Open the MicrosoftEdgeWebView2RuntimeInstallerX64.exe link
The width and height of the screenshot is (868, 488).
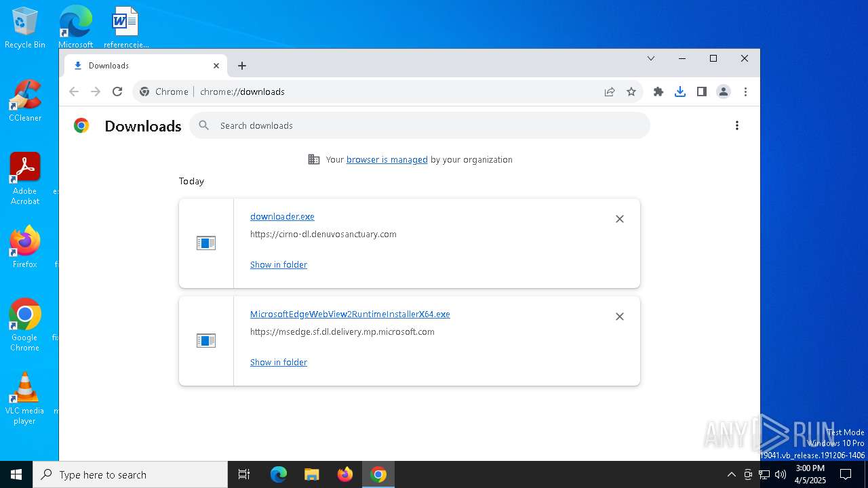point(350,314)
